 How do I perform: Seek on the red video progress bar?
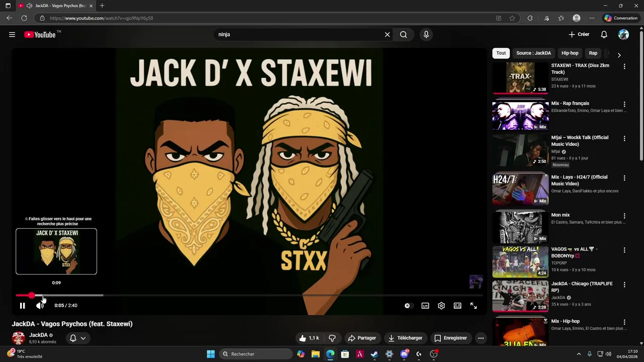click(x=250, y=295)
